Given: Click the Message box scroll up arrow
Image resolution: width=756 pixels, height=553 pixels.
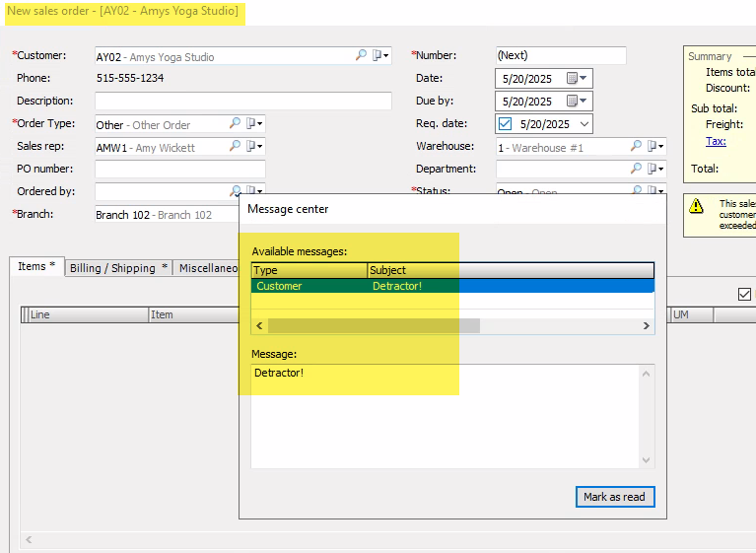Looking at the screenshot, I should click(x=646, y=374).
